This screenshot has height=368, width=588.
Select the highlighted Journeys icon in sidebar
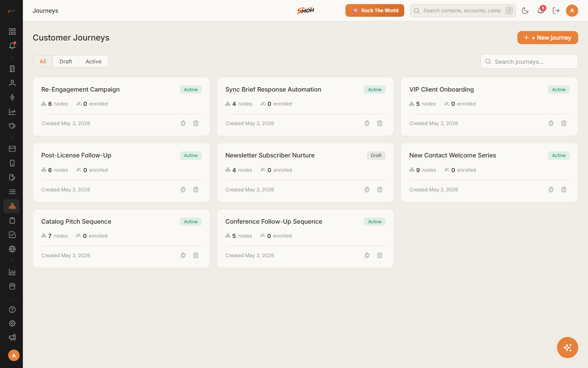click(x=11, y=206)
